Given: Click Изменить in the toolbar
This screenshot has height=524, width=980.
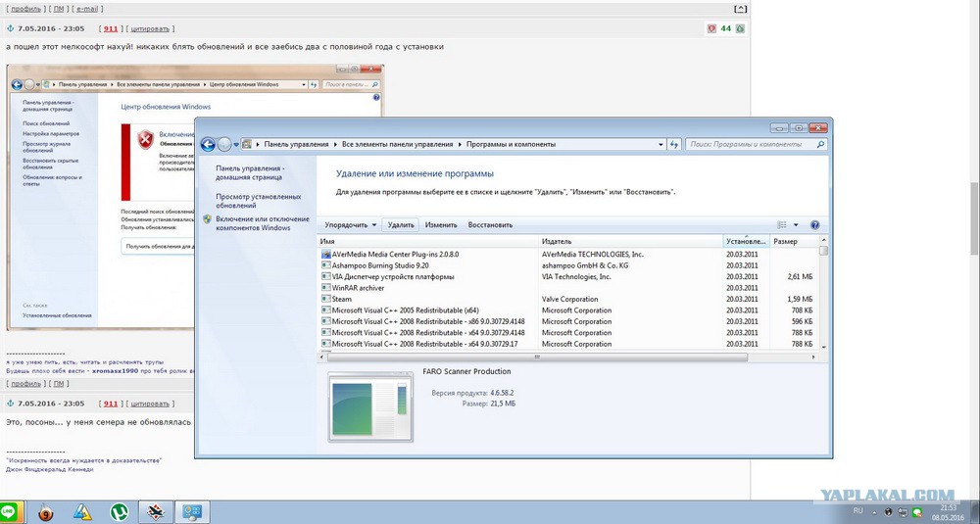Looking at the screenshot, I should (x=441, y=224).
